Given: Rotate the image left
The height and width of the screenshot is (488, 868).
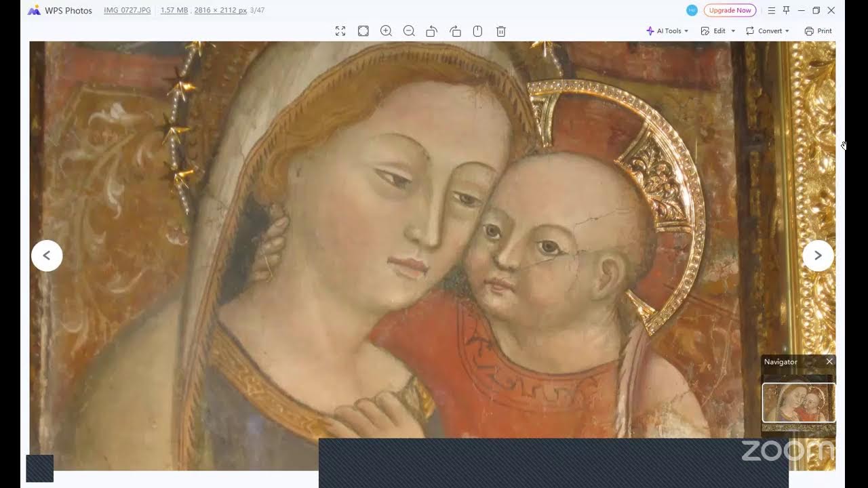Looking at the screenshot, I should point(431,31).
